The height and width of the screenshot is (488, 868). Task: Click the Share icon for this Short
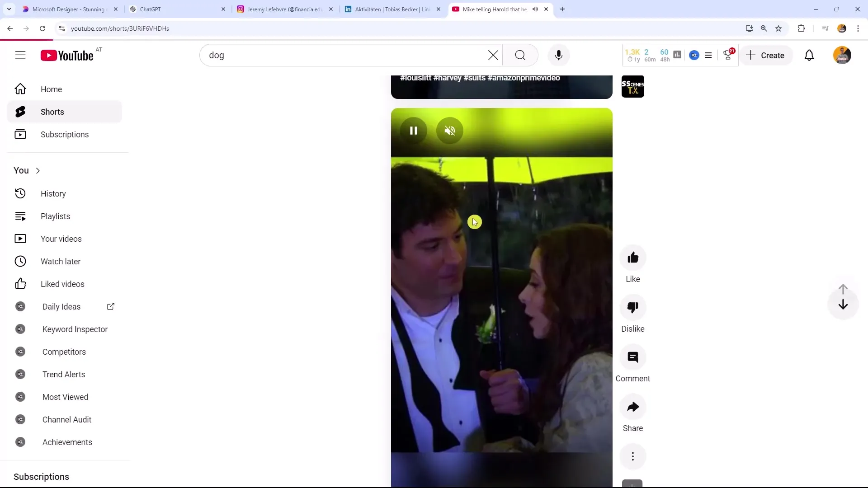pos(632,407)
